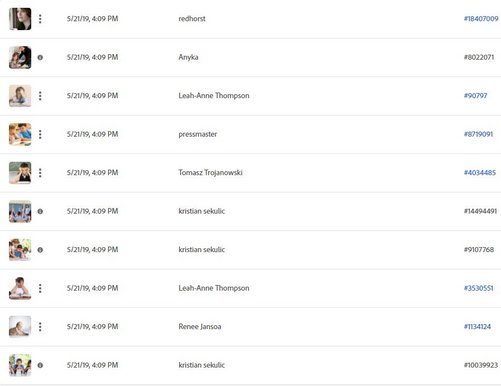This screenshot has height=386, width=501.
Task: Open options menu for asset #90797
Action: [40, 96]
